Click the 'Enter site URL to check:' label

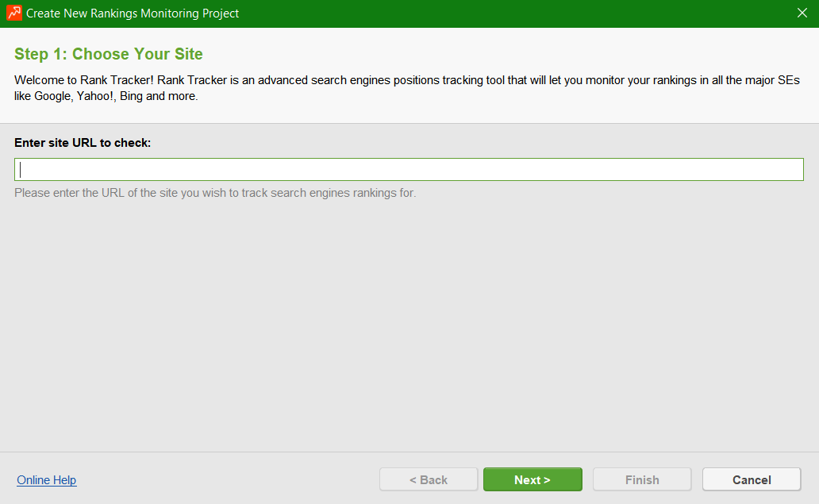pyautogui.click(x=83, y=143)
